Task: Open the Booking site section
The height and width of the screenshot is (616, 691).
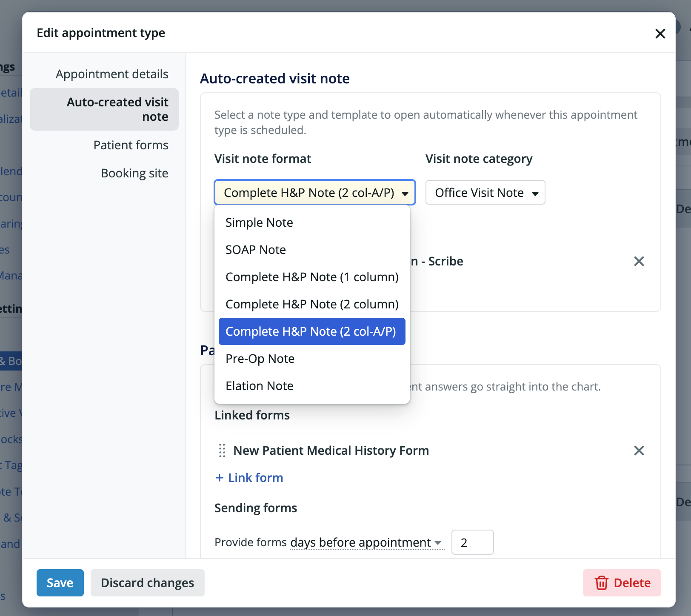Action: (104, 173)
